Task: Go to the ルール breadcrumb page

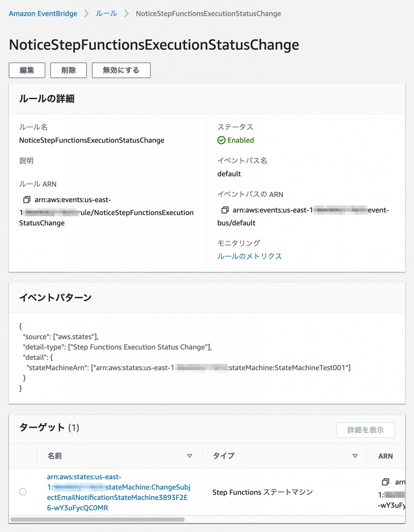Action: pyautogui.click(x=106, y=14)
